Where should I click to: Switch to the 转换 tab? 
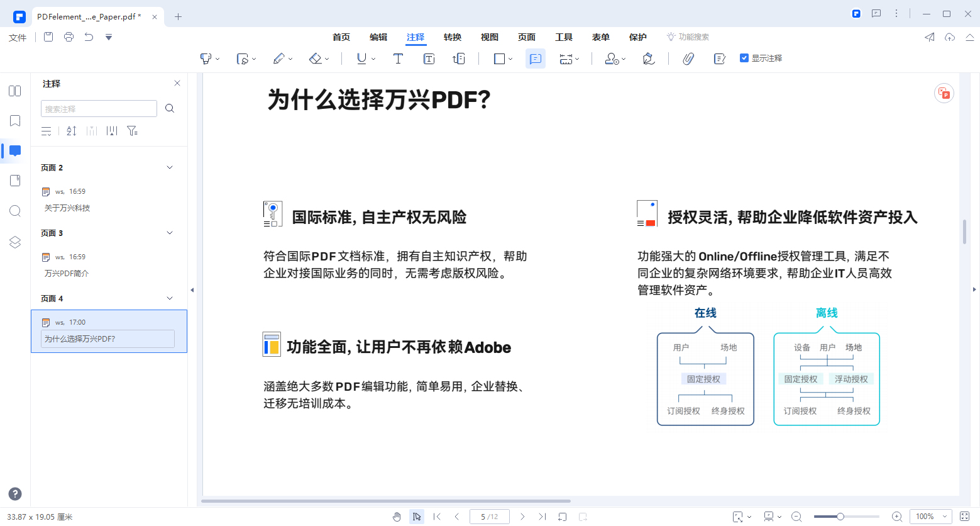453,37
